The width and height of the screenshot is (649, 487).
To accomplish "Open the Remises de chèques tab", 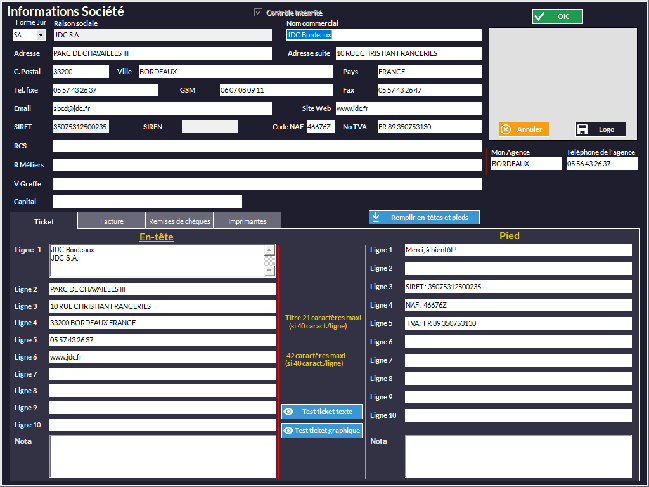I will point(178,220).
